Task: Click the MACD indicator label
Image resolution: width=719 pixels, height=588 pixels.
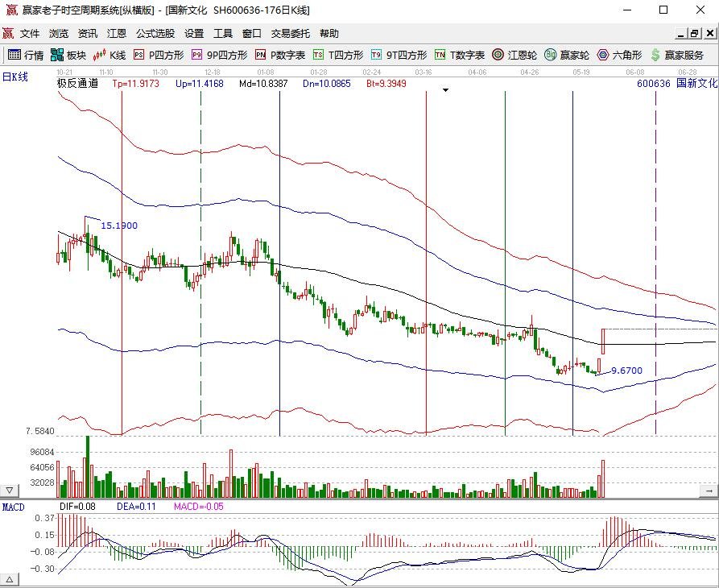Action: (x=14, y=507)
